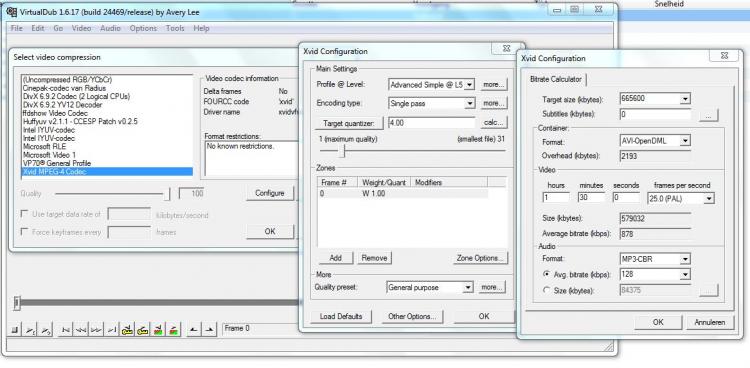Click Annuleren in Bitrate Calculator
The height and width of the screenshot is (368, 750).
click(x=710, y=323)
